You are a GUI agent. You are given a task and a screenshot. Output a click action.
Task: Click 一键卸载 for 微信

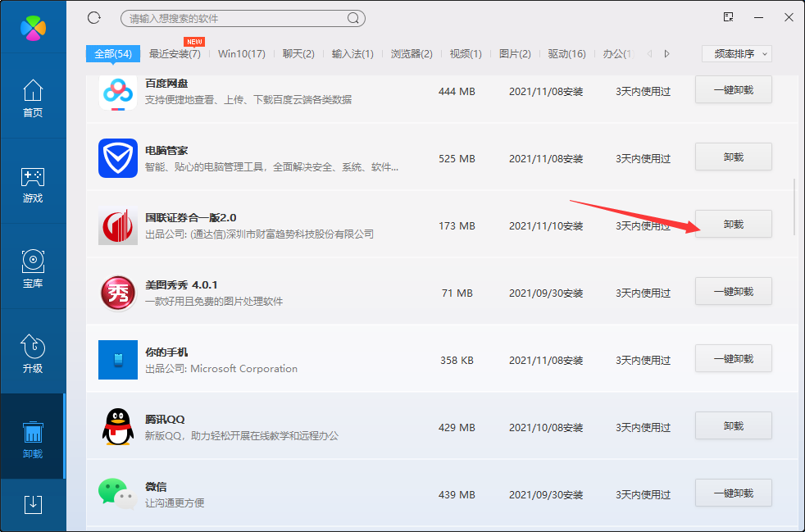coord(734,493)
